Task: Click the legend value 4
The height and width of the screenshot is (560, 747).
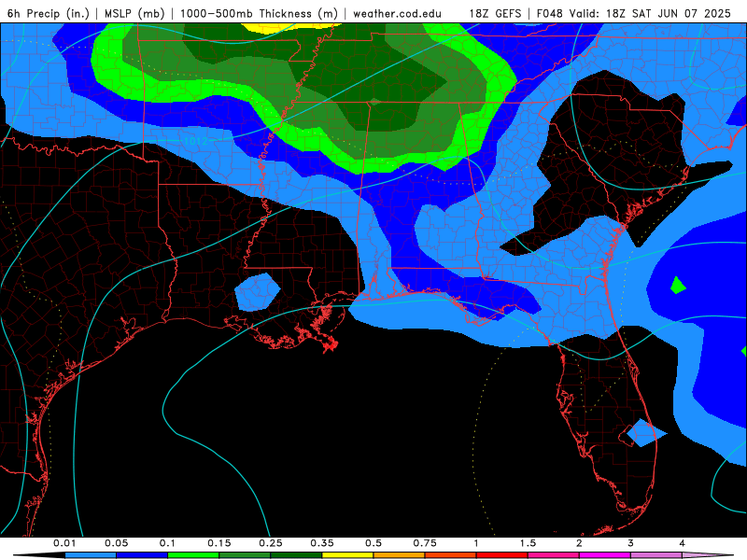Action: pyautogui.click(x=683, y=543)
